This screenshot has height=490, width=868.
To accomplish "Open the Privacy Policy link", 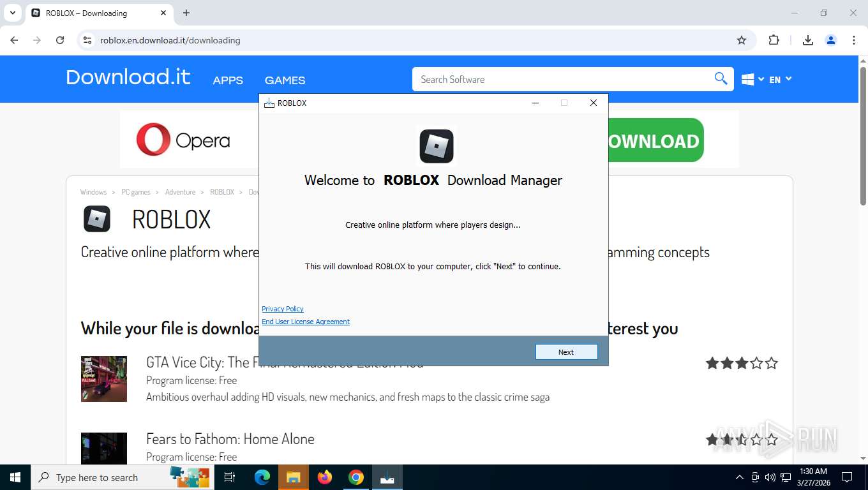I will pos(283,309).
